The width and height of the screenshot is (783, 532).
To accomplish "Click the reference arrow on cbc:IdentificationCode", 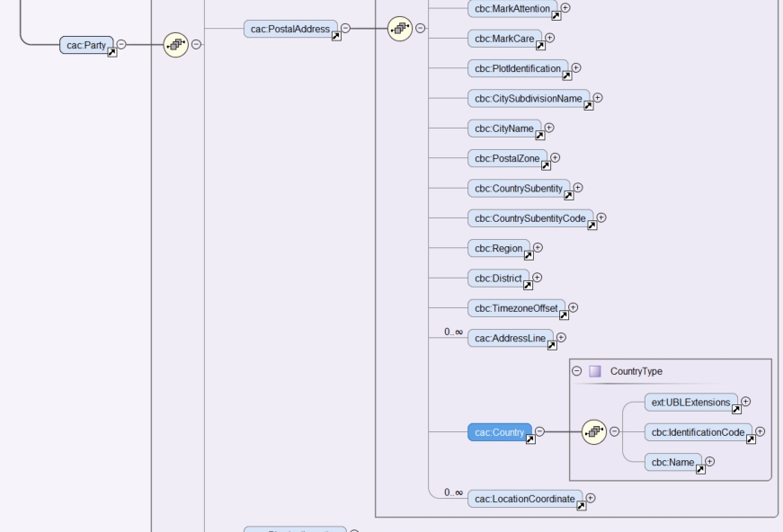I will point(752,439).
